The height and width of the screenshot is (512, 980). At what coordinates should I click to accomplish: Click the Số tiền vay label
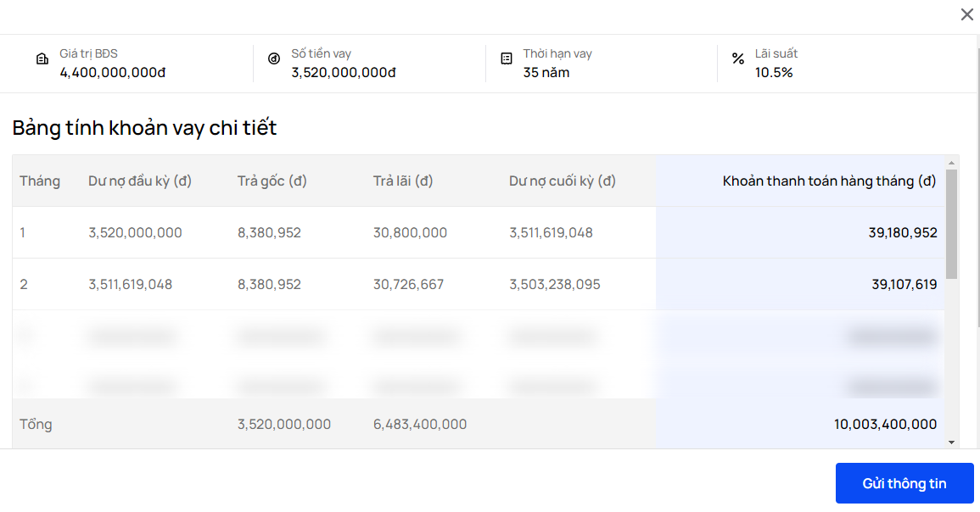tap(322, 53)
